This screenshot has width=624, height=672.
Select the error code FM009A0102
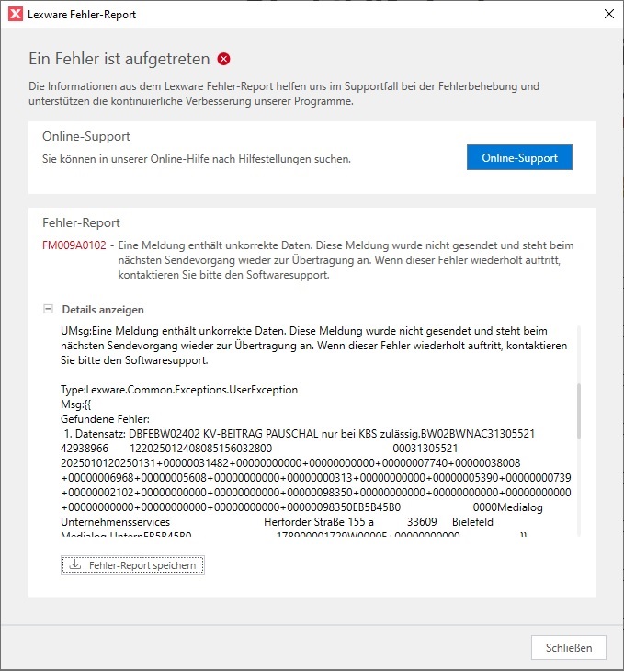[74, 245]
